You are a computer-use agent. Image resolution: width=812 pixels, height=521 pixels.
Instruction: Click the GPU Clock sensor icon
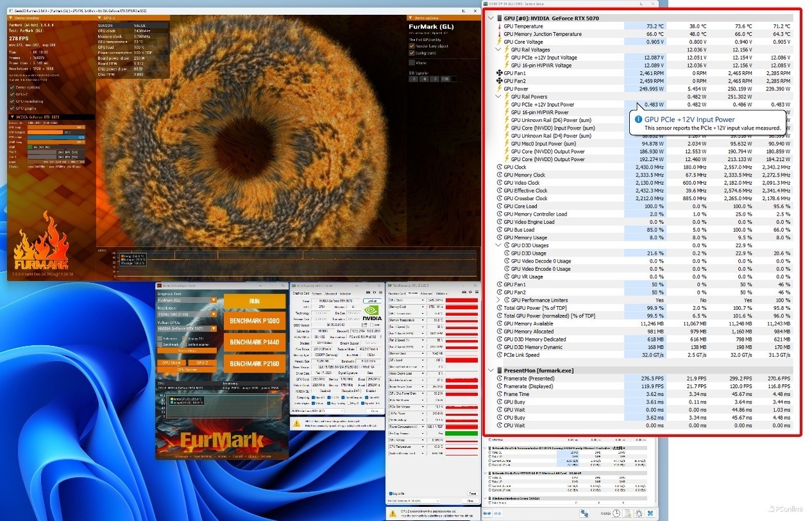(500, 167)
